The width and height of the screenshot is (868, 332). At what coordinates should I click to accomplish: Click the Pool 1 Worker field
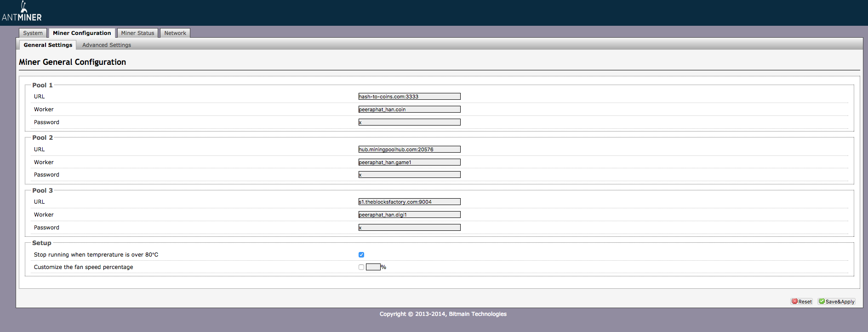[x=409, y=109]
